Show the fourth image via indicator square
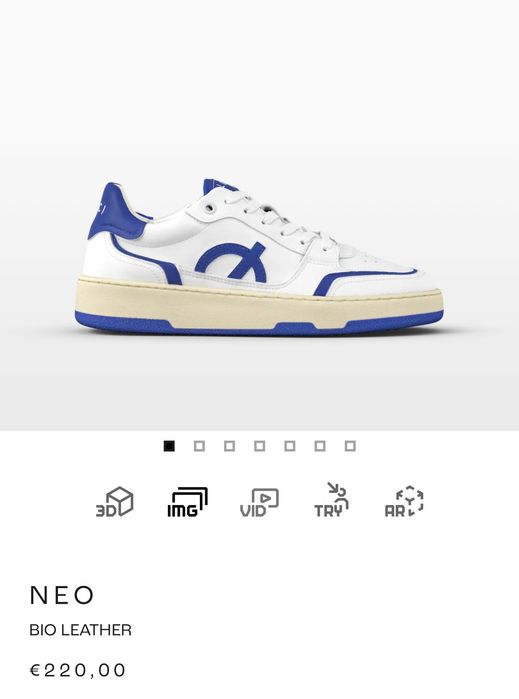This screenshot has height=699, width=519. [260, 446]
